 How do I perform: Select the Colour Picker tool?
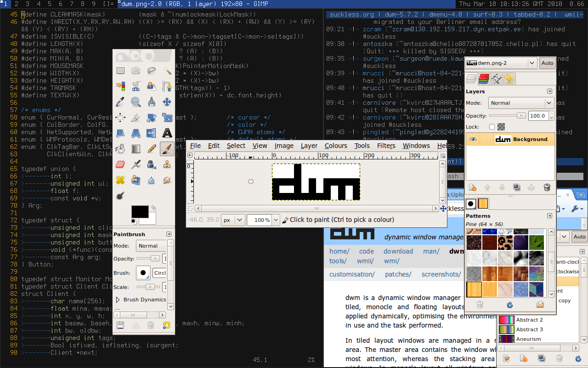coord(120,101)
